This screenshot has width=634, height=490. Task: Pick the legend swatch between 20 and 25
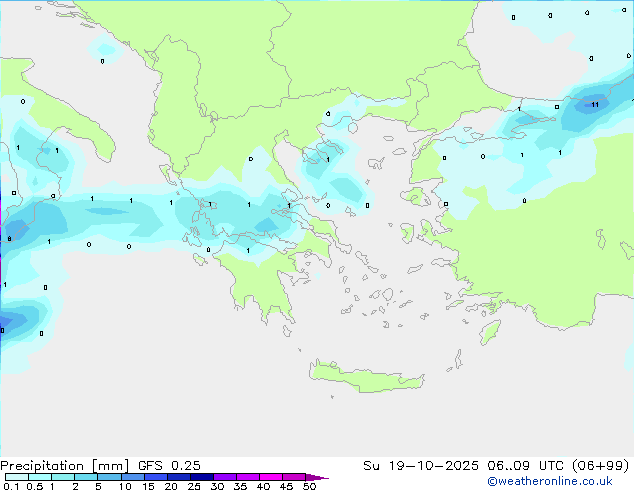(178, 477)
